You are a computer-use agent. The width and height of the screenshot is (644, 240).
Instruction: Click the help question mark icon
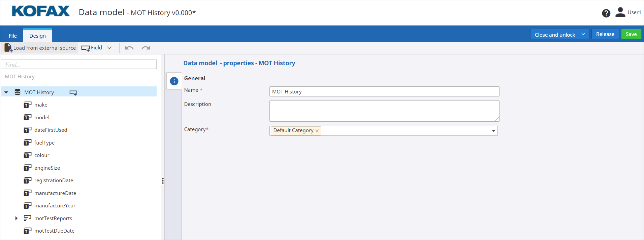pyautogui.click(x=606, y=13)
